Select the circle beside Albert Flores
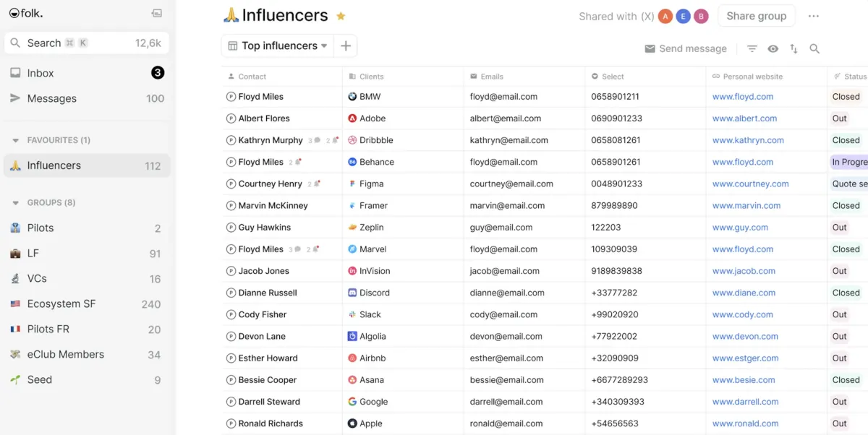This screenshot has width=868, height=435. point(231,119)
